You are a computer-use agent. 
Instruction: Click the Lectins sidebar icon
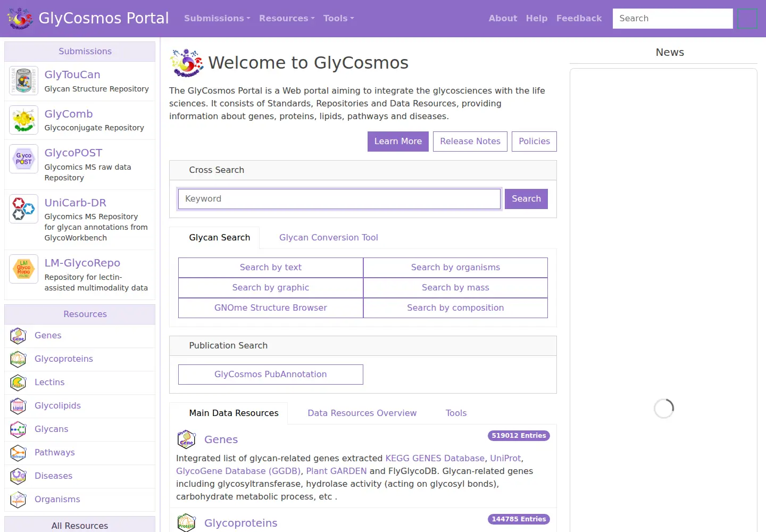pyautogui.click(x=18, y=383)
